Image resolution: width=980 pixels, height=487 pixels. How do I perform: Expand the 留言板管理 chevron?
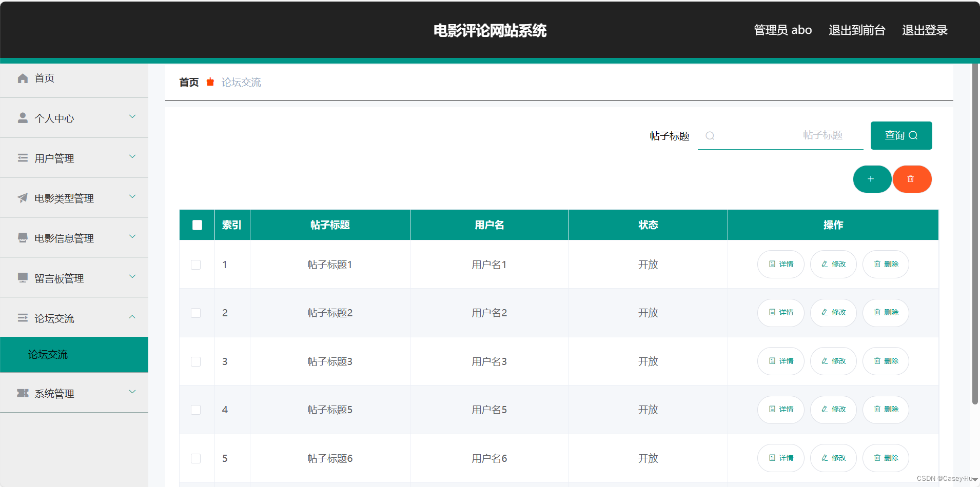[132, 277]
